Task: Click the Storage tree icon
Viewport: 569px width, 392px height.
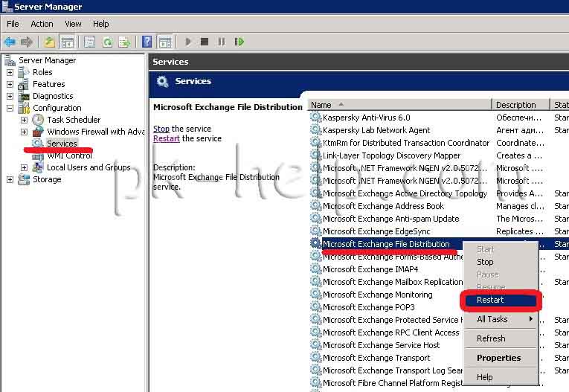Action: coord(24,179)
